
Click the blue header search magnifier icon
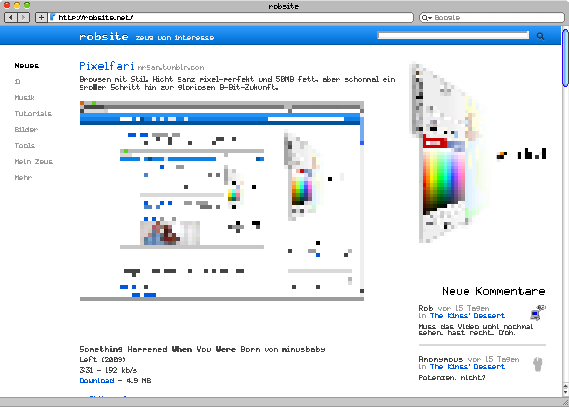(540, 36)
